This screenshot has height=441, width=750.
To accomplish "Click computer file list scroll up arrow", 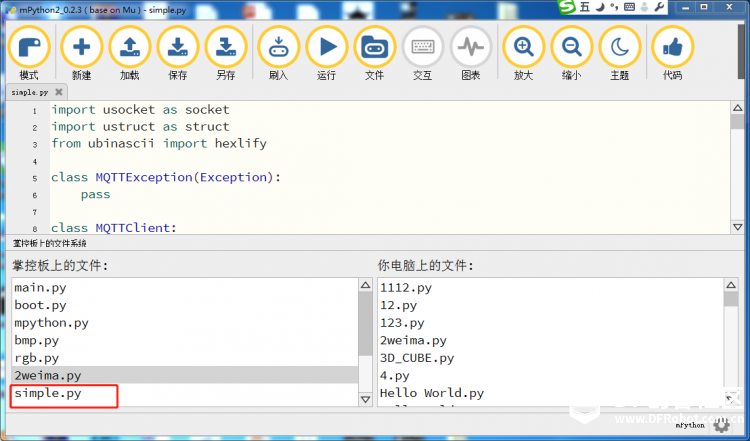I will coord(731,285).
